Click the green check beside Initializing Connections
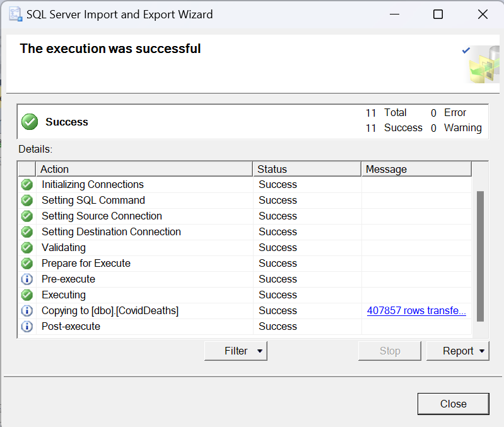The width and height of the screenshot is (504, 427). (27, 185)
